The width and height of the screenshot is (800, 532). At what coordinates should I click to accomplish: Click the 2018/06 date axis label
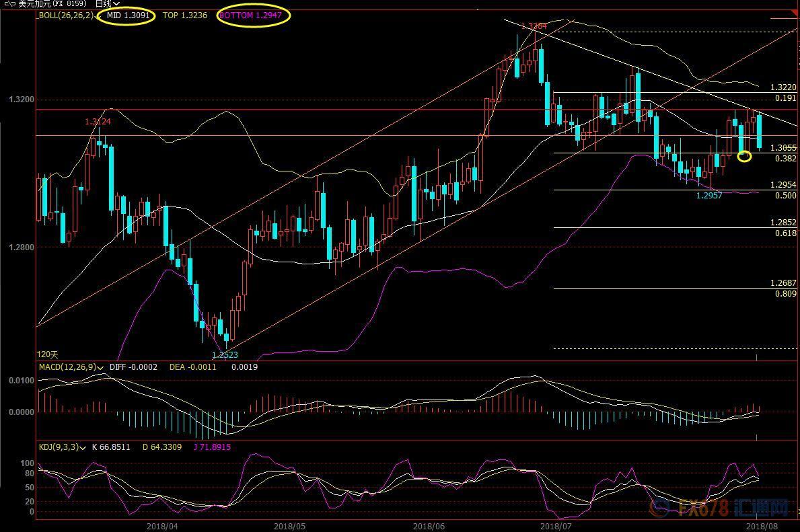429,526
